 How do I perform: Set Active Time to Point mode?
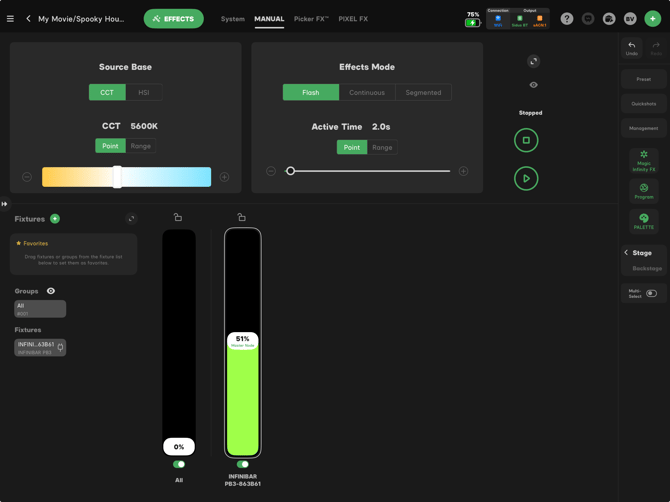click(x=352, y=147)
